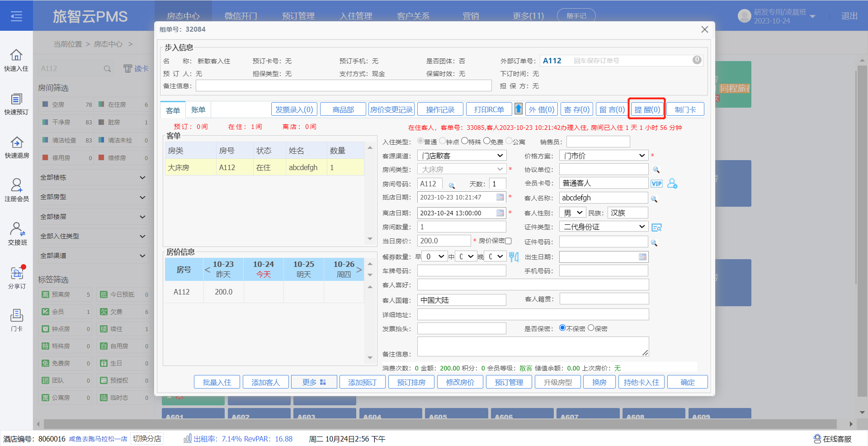The height and width of the screenshot is (446, 868).
Task: Click 提 醒(0) button
Action: tap(647, 109)
